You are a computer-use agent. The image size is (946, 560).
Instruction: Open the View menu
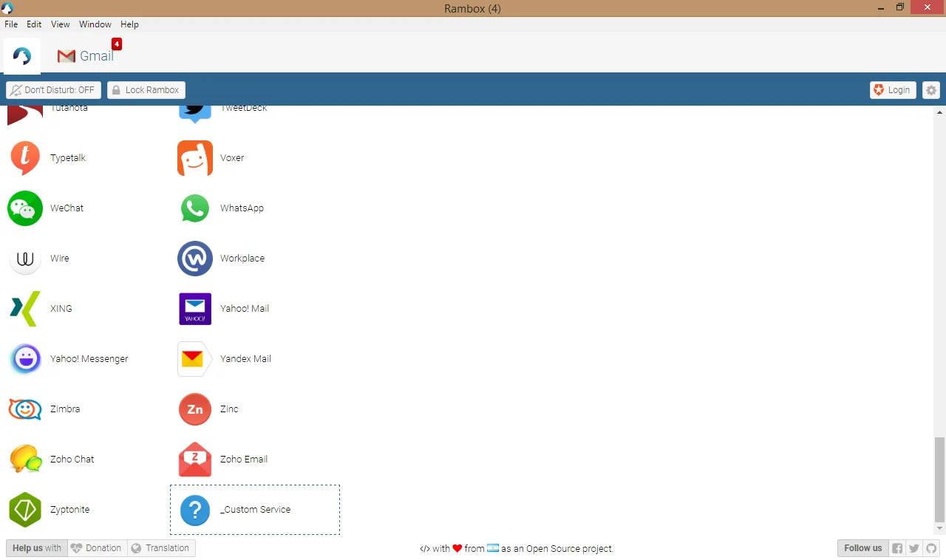coord(61,24)
